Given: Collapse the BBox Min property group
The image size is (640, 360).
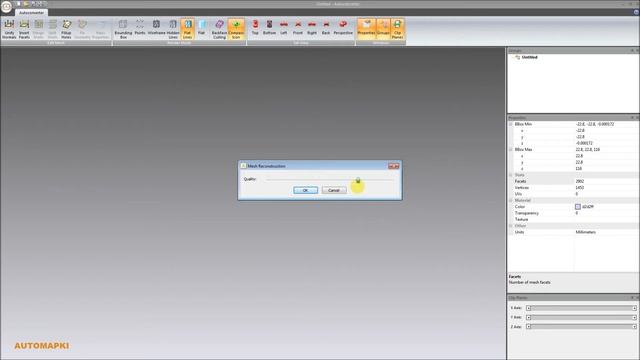Looking at the screenshot, I should pos(510,124).
